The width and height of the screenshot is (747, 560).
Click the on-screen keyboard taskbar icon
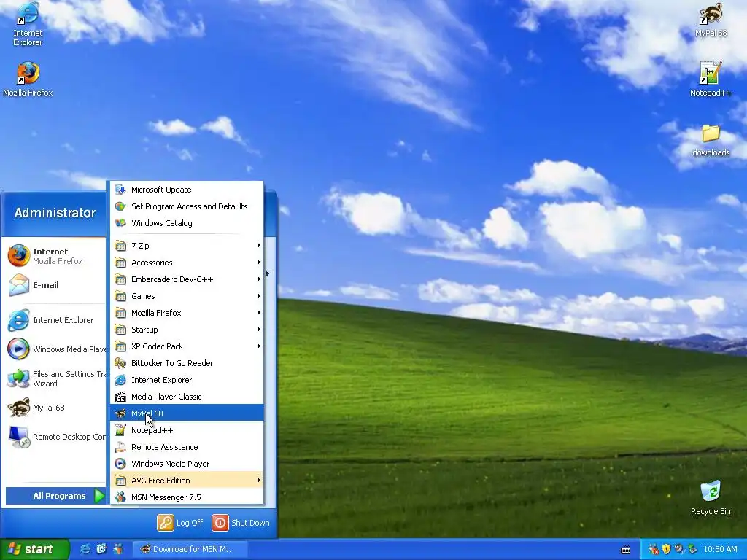click(626, 550)
